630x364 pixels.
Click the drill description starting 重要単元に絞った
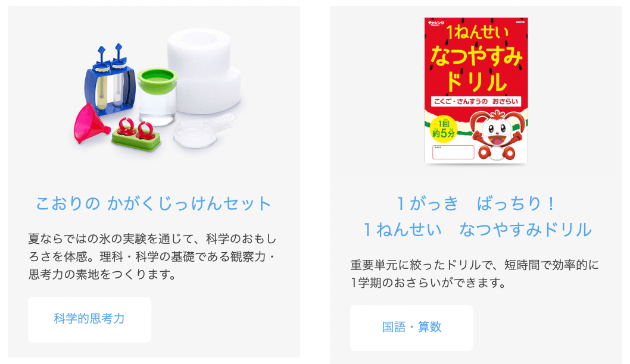tap(475, 274)
